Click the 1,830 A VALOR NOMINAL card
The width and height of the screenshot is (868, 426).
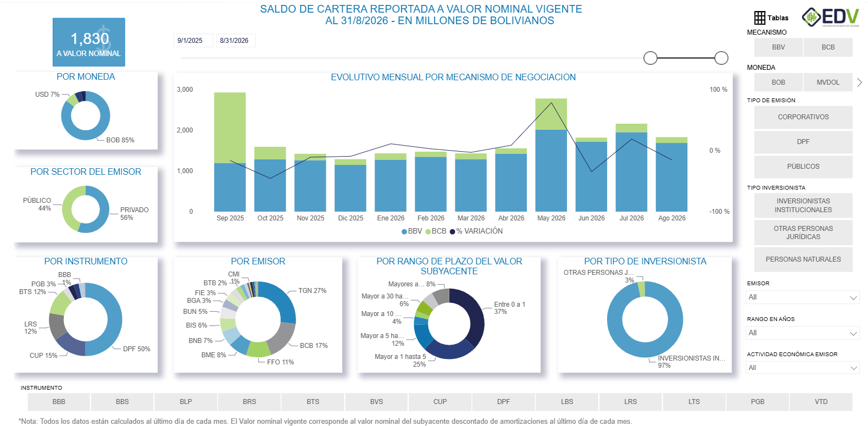point(89,42)
